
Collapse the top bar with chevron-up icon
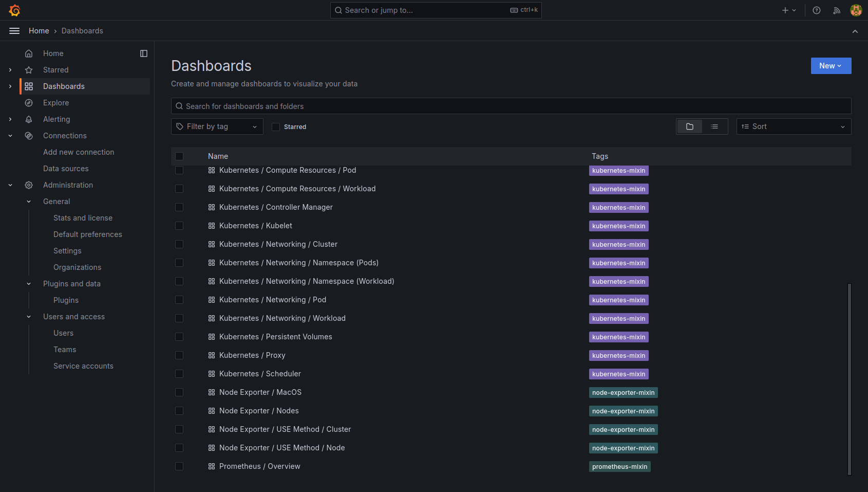[x=855, y=31]
